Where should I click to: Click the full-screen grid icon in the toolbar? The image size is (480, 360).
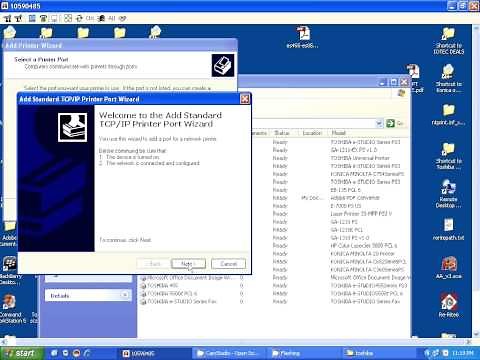tap(68, 18)
